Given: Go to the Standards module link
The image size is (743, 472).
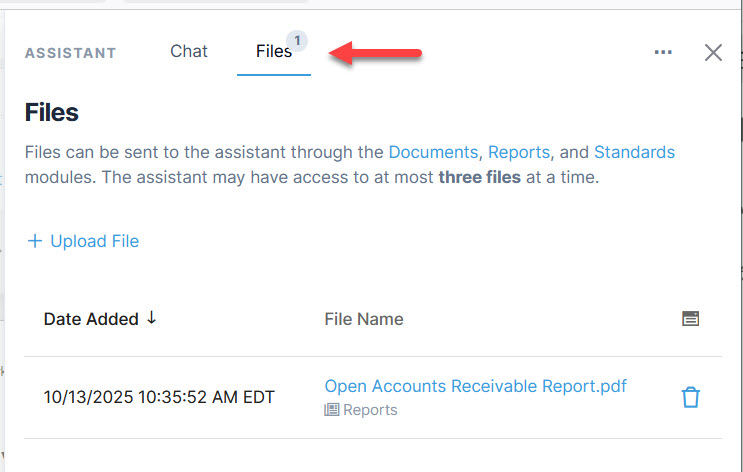Looking at the screenshot, I should [x=634, y=153].
